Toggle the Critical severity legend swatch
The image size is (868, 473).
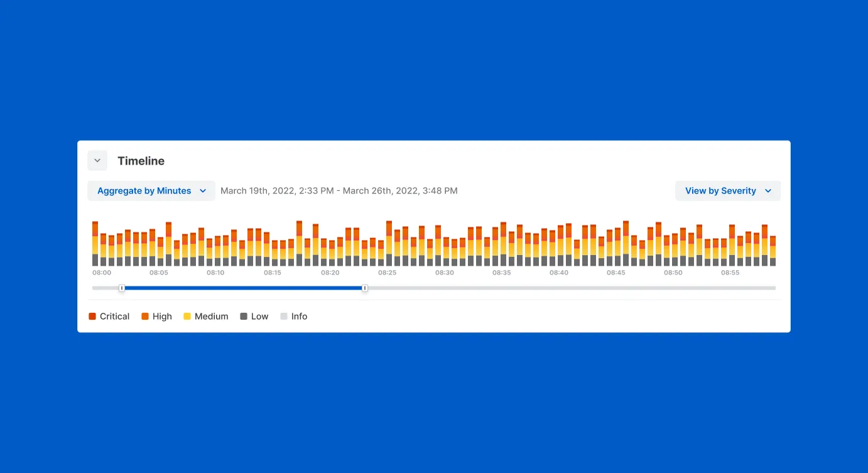pos(92,317)
